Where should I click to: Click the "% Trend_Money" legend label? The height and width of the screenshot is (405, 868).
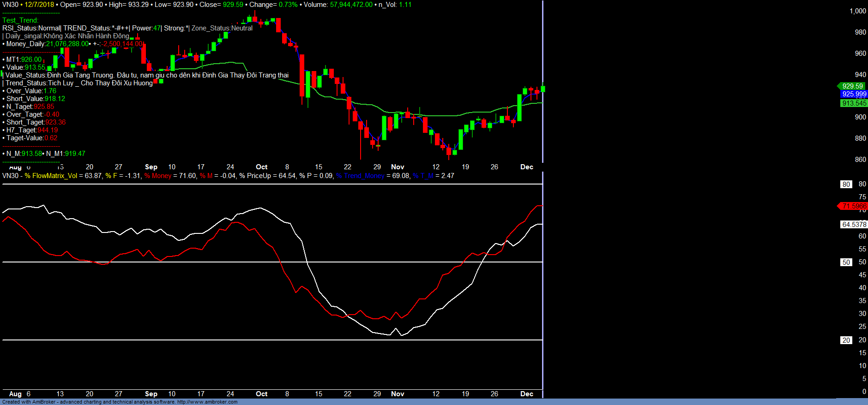(x=360, y=176)
